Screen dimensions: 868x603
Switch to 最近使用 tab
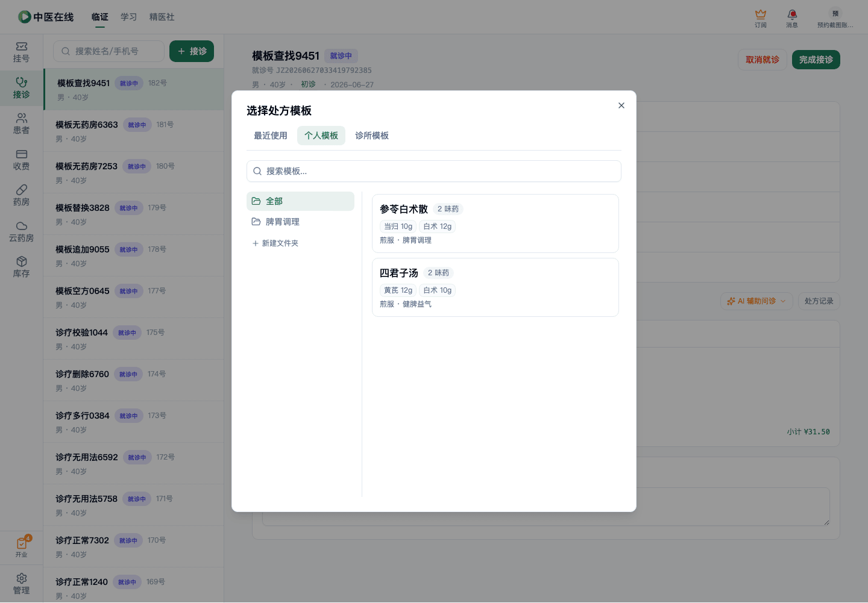[x=271, y=136]
